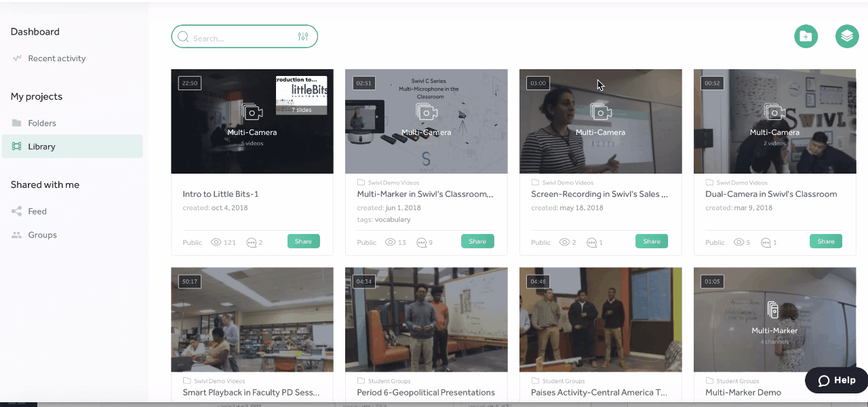Click views eye icon on Multi-Marker in Swivl's Classroom

tap(391, 242)
